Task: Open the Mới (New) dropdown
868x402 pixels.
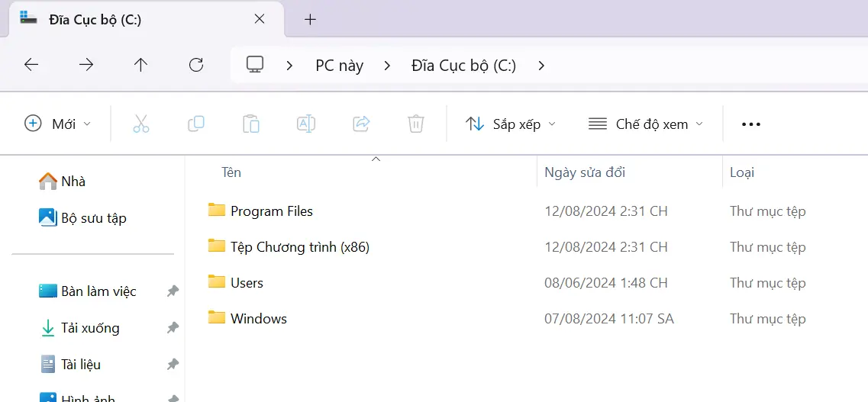Action: 58,124
